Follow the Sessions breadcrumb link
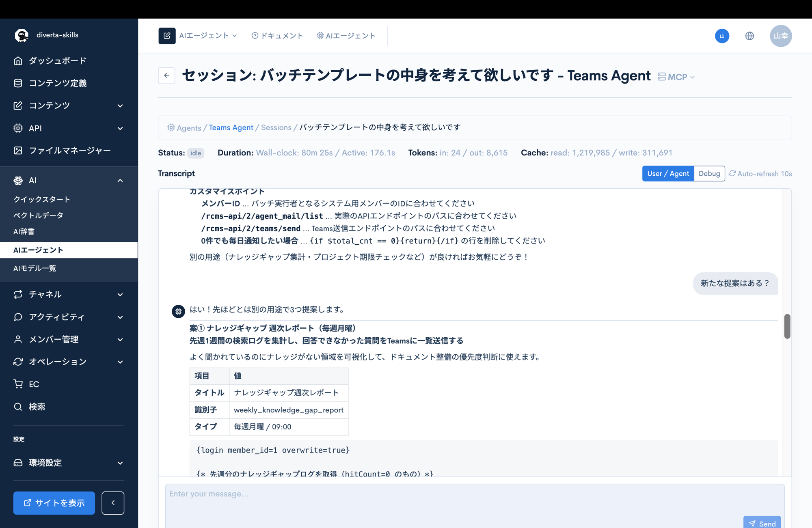Image resolution: width=812 pixels, height=528 pixels. pos(276,127)
